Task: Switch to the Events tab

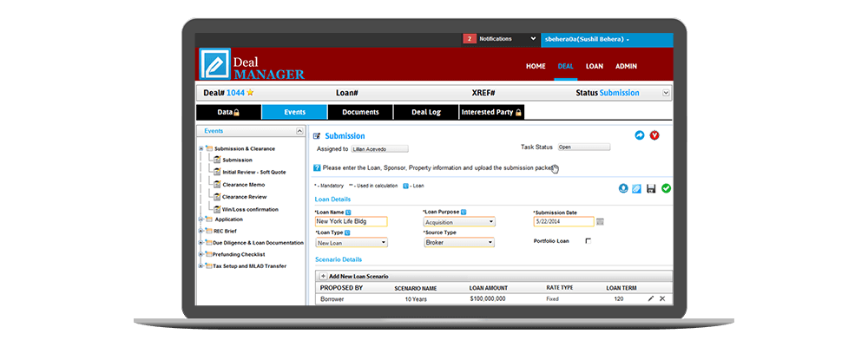Action: coord(294,113)
